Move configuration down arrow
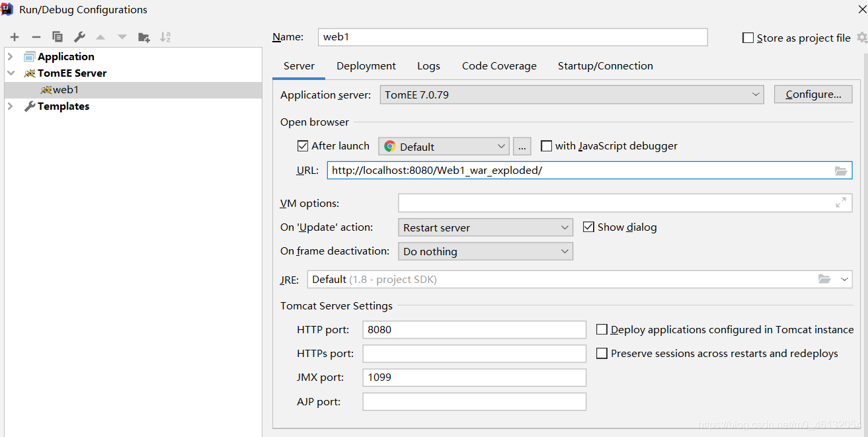The height and width of the screenshot is (437, 868). 122,37
